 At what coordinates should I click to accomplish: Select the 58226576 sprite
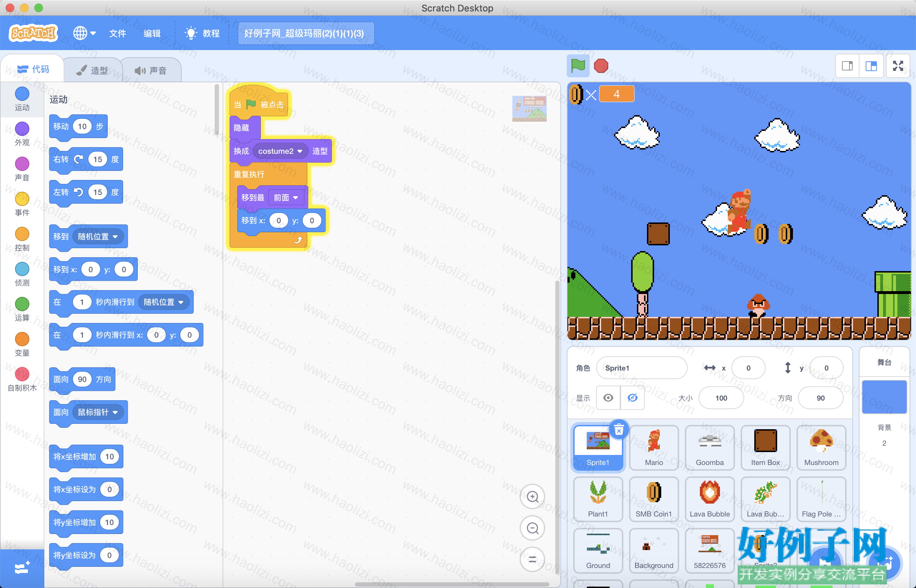pos(709,550)
